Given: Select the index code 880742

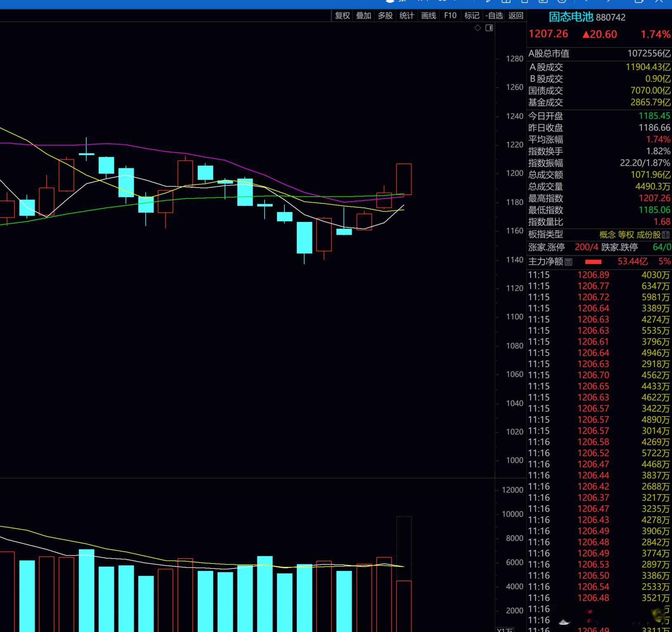Looking at the screenshot, I should tap(610, 17).
